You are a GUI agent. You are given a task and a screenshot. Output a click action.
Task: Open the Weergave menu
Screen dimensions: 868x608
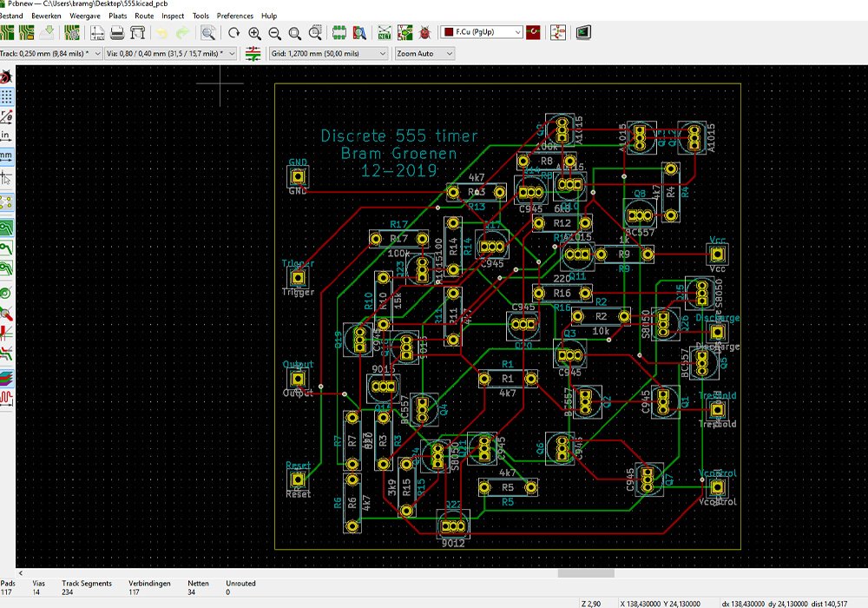pos(85,16)
